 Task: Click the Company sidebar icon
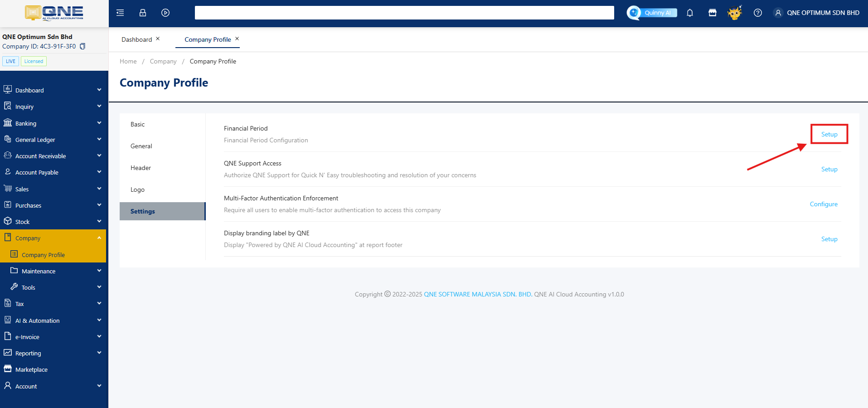pos(8,238)
